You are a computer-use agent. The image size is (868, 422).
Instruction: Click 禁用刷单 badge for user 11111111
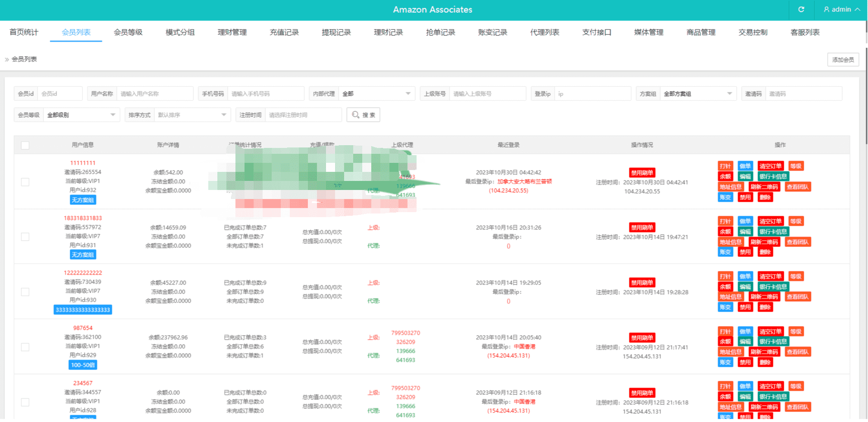[x=642, y=173]
